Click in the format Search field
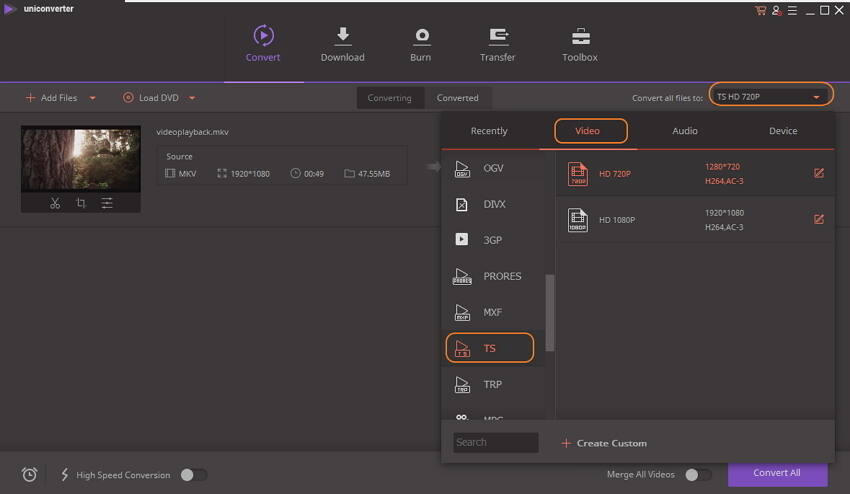Screen dimensions: 850x494 [495, 442]
